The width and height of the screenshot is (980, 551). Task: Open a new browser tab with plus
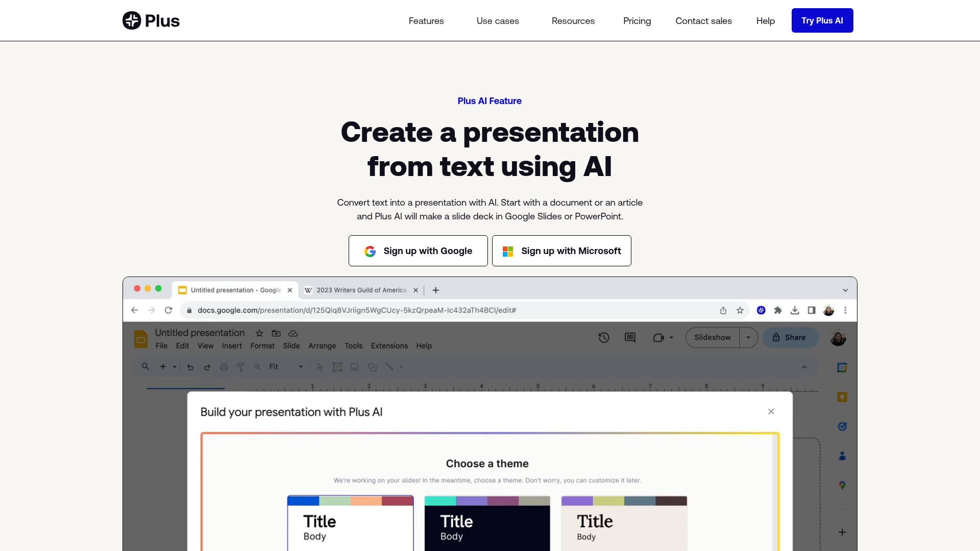pyautogui.click(x=436, y=290)
